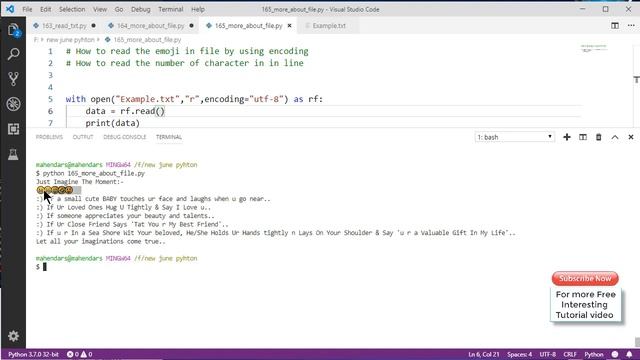Open the Extensions view icon
The height and width of the screenshot is (360, 640).
(x=13, y=129)
